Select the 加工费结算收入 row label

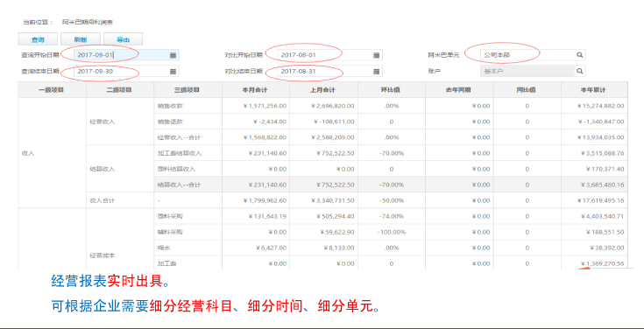point(179,153)
